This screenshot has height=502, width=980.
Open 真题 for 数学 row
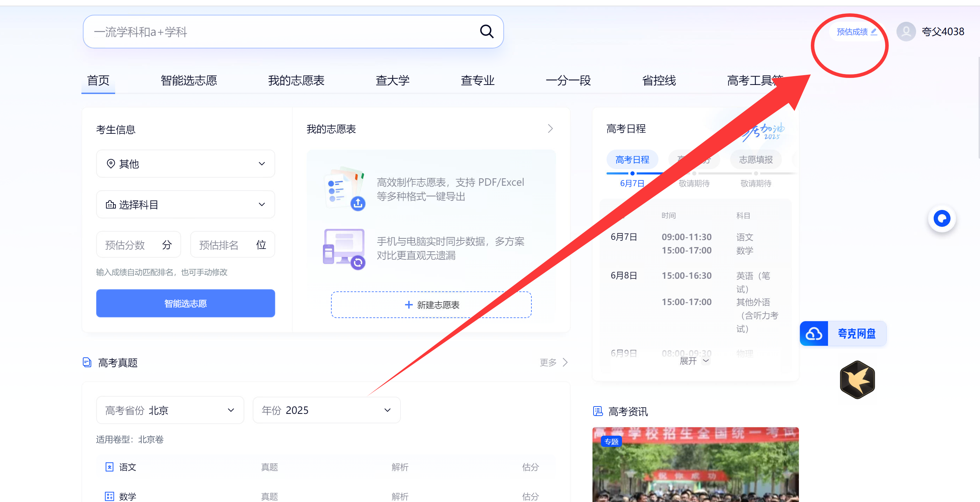[x=269, y=496]
